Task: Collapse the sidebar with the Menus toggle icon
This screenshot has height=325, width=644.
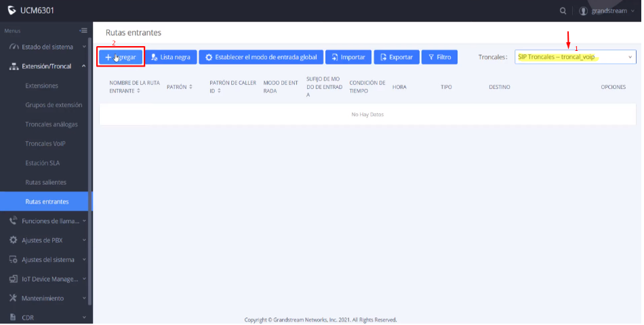Action: (83, 31)
